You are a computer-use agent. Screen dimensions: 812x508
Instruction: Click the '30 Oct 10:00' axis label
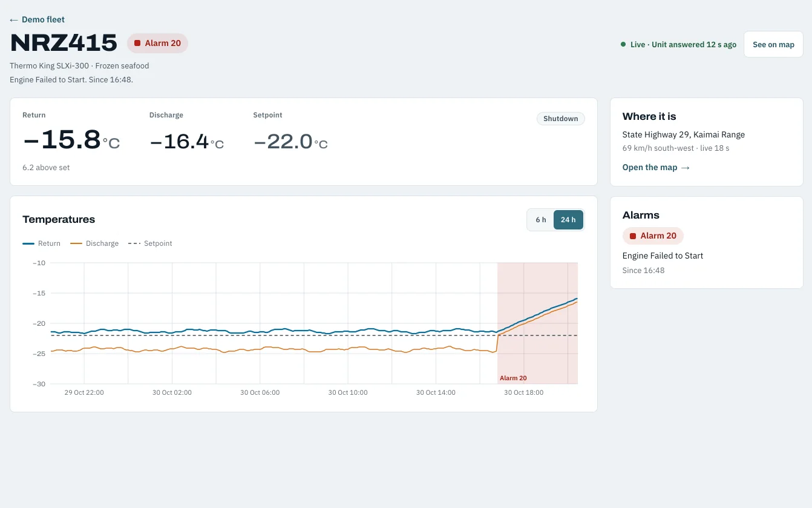click(x=348, y=392)
